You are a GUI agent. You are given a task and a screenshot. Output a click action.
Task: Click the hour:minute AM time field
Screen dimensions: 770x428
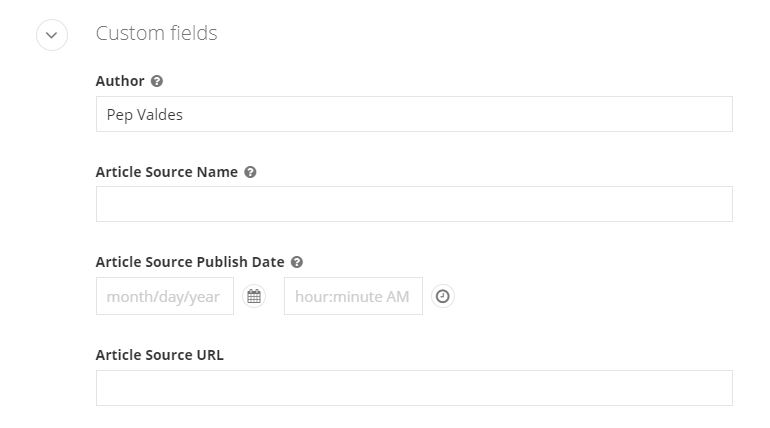[x=352, y=297]
